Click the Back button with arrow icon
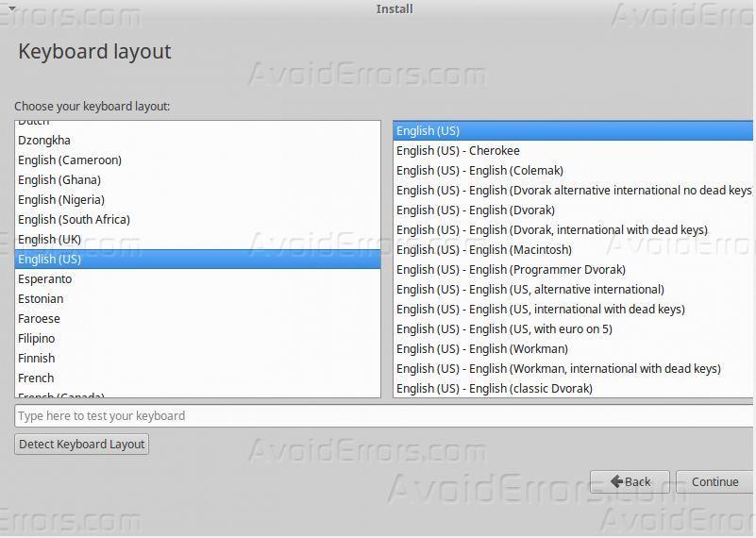 point(630,481)
